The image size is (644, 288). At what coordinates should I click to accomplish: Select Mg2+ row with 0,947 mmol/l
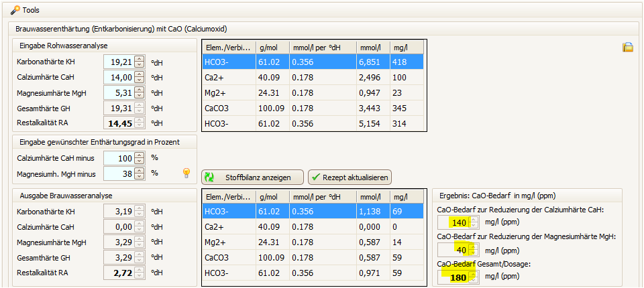(314, 93)
